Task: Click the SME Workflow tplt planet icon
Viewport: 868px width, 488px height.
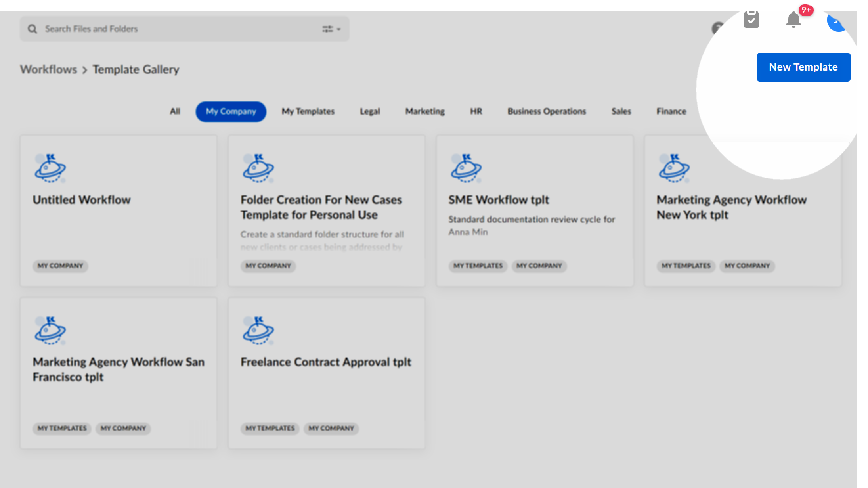Action: pyautogui.click(x=466, y=168)
